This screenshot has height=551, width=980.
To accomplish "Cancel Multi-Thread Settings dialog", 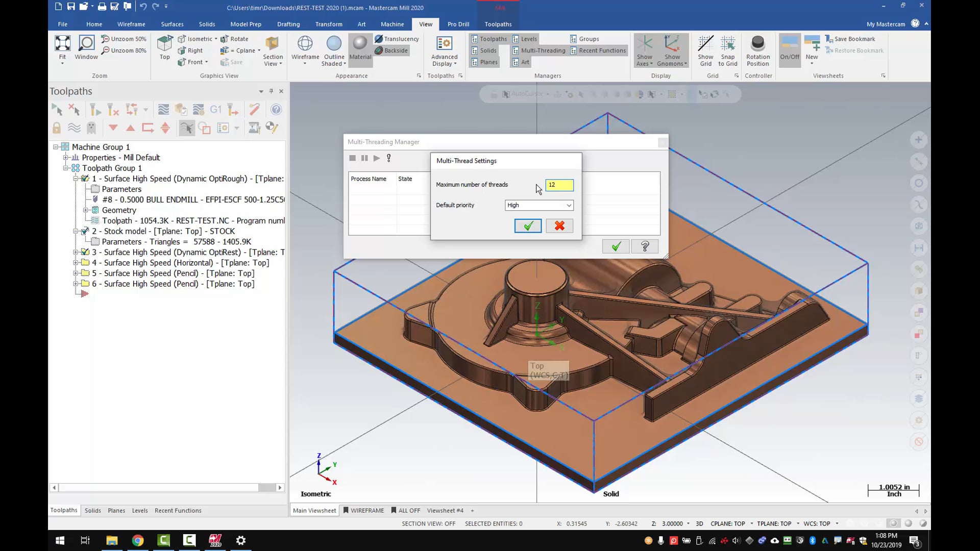I will point(559,226).
